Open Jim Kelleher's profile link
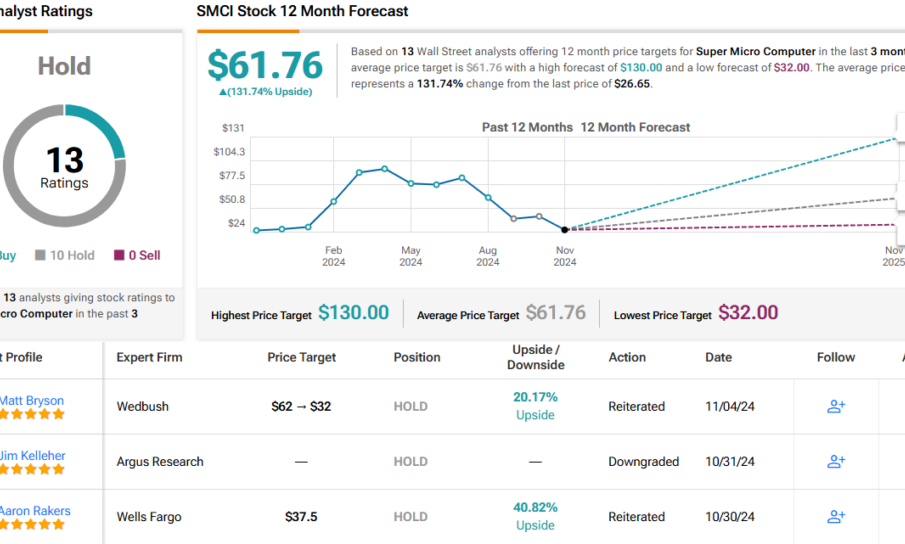 32,456
